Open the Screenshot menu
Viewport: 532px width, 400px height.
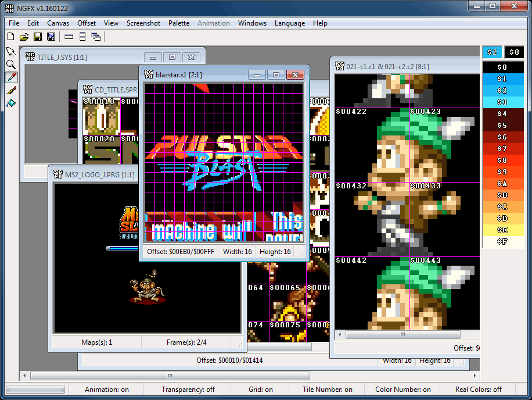click(143, 23)
